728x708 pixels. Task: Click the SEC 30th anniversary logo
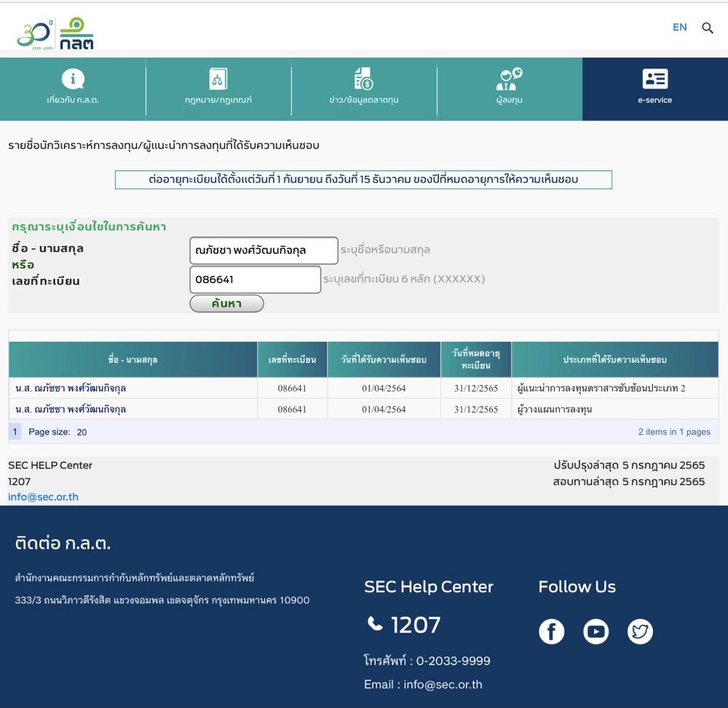[55, 33]
